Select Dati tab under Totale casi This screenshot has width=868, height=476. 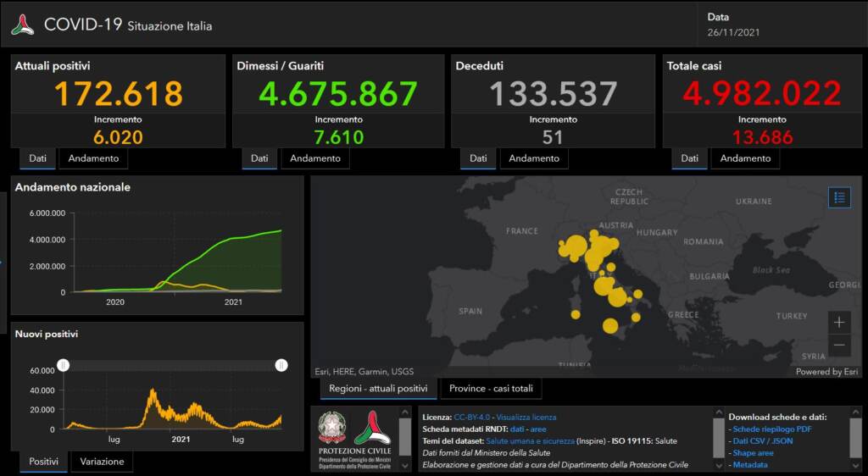coord(689,158)
